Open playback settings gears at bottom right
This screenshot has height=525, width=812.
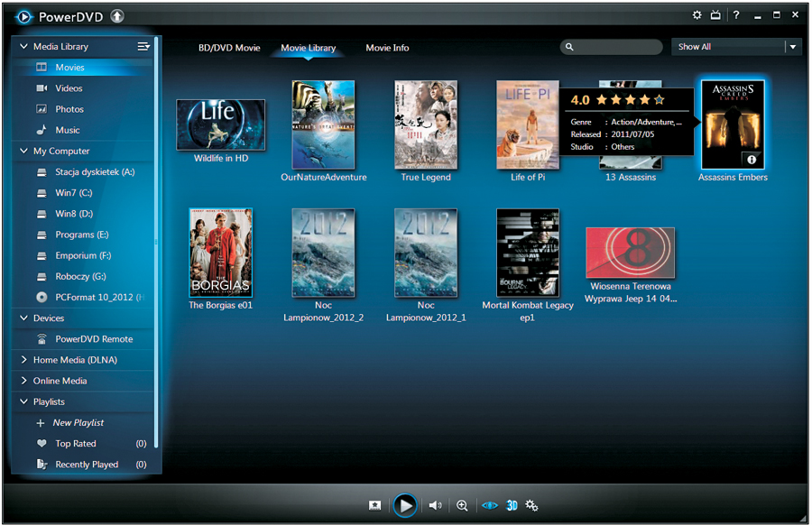(x=531, y=505)
